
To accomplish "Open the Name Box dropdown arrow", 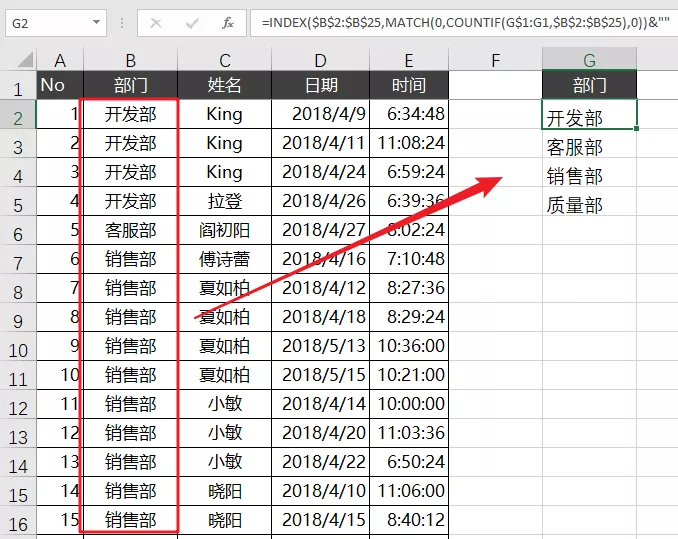I will (96, 22).
